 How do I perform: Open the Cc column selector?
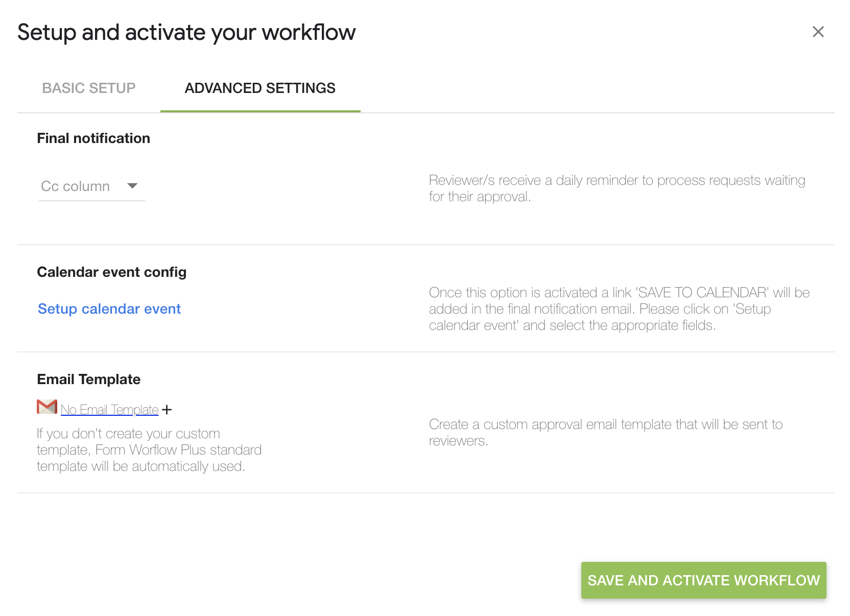(x=92, y=186)
